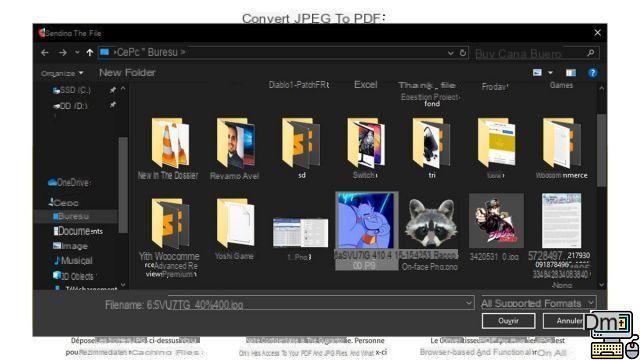Select the sd folder
This screenshot has height=360, width=640.
point(301,149)
